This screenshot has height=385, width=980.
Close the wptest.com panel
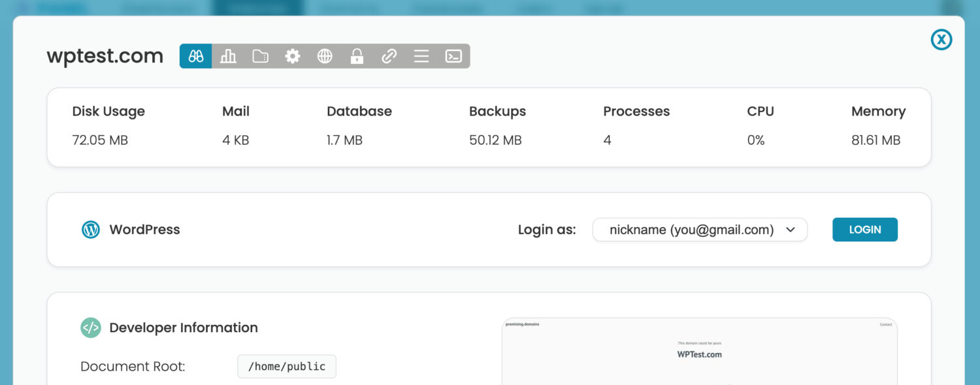tap(941, 40)
